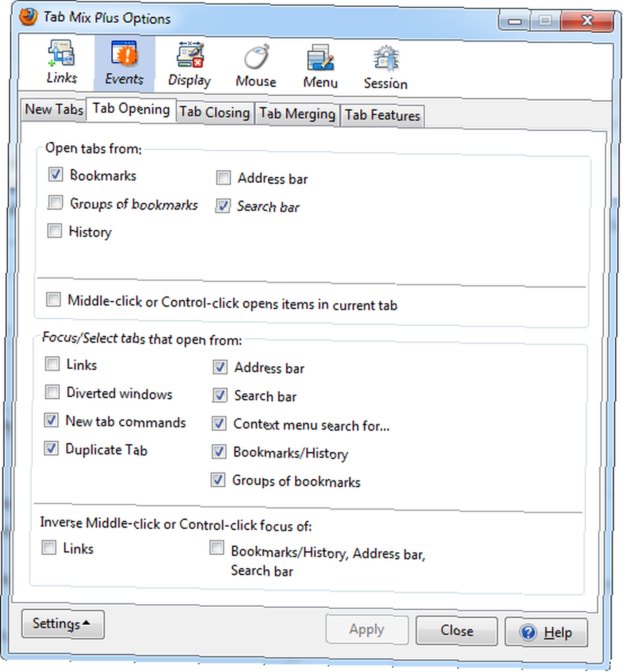This screenshot has height=672, width=623.
Task: Click the Close button at bottom
Action: pos(457,630)
